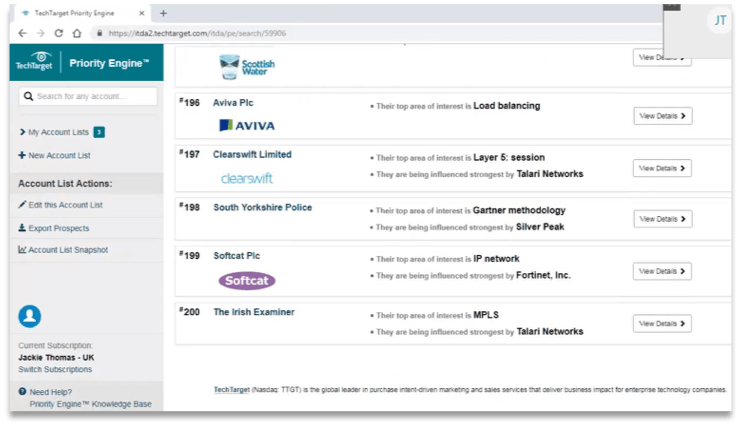Open Clearswift Limited account name
The height and width of the screenshot is (424, 739).
[x=252, y=155]
